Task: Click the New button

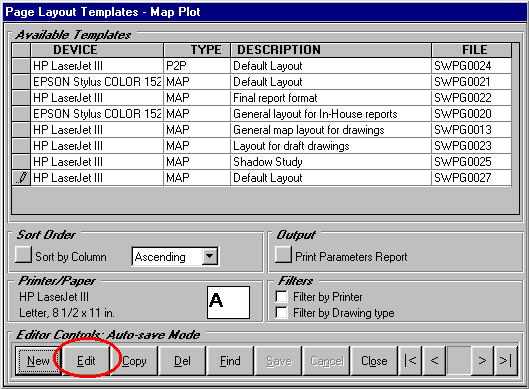Action: (x=38, y=361)
